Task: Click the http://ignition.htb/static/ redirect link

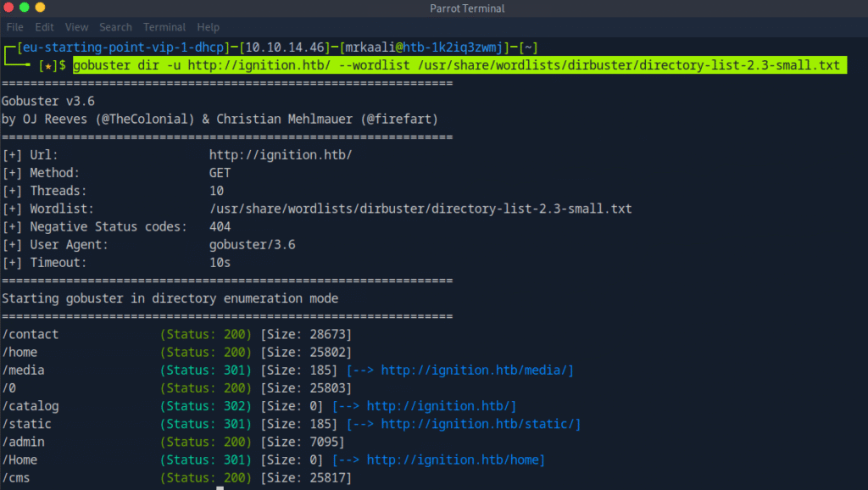Action: [481, 424]
